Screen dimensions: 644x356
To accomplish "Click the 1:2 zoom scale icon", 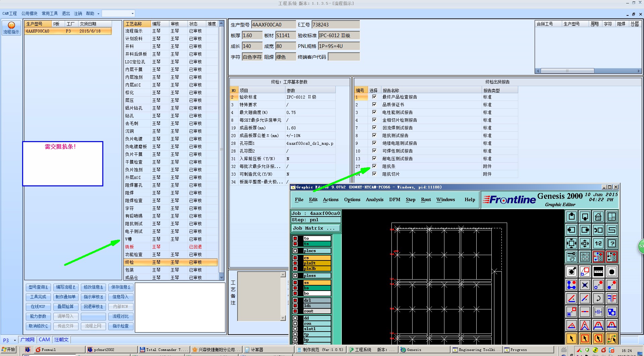I will (598, 243).
